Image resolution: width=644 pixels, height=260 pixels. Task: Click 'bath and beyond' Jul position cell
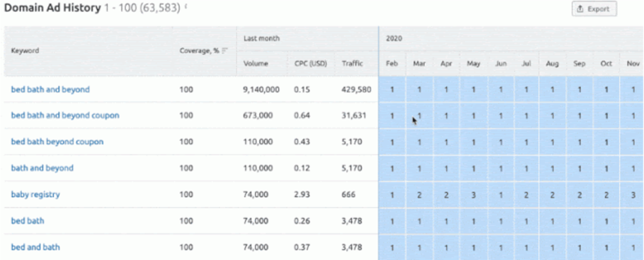tap(527, 168)
